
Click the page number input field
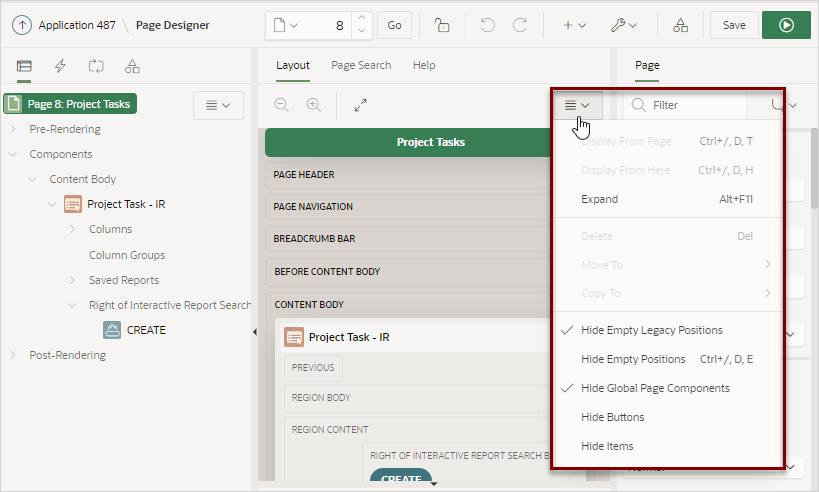[327, 25]
